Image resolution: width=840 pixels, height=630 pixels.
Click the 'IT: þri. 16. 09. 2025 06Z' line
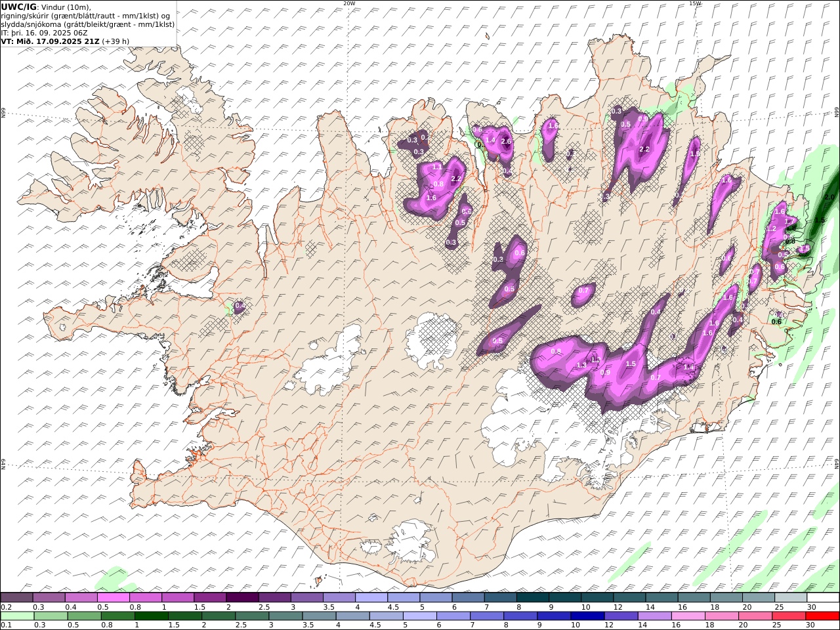point(45,32)
